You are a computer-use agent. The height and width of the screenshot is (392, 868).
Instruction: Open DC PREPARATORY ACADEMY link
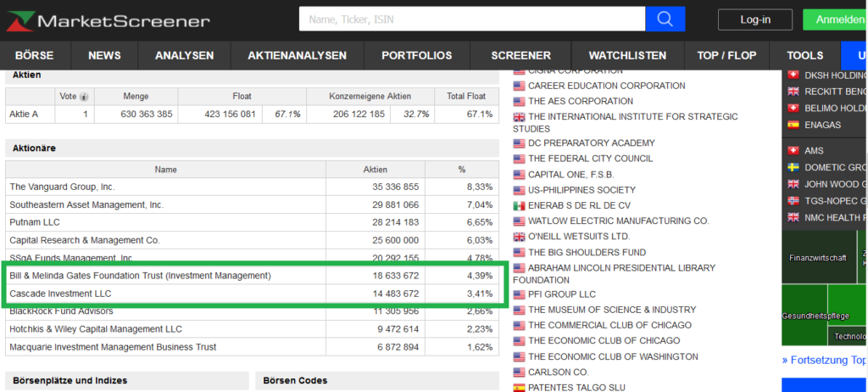coord(591,143)
